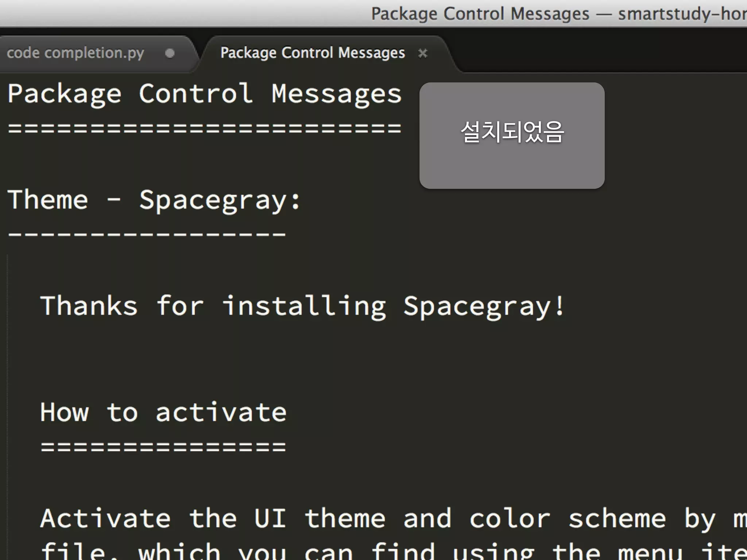Click the row of equals signs under 'How to activate'
Viewport: 747px width, 560px height.
(x=163, y=447)
